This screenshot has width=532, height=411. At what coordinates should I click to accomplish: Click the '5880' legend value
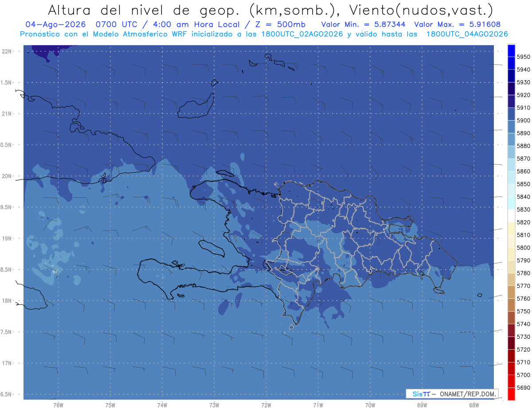(x=524, y=146)
